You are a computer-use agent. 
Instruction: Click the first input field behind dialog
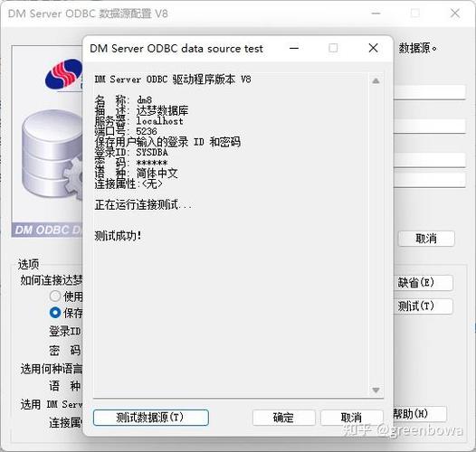click(x=430, y=92)
